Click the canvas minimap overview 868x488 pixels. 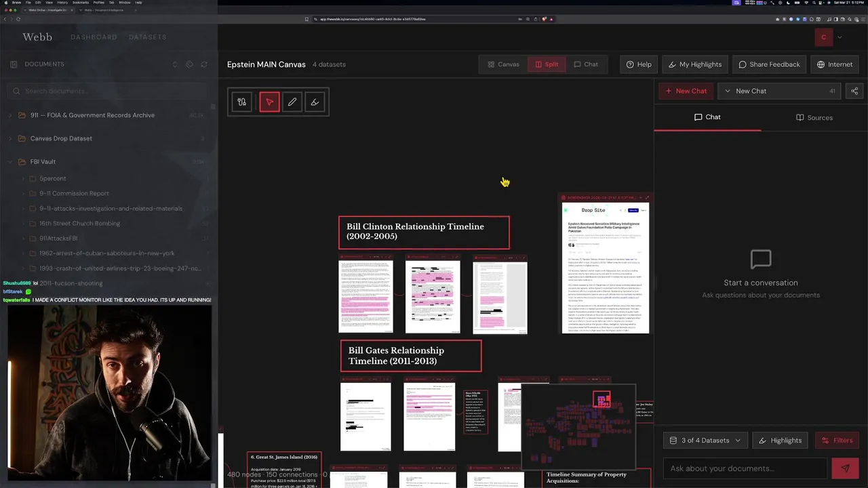click(x=578, y=427)
